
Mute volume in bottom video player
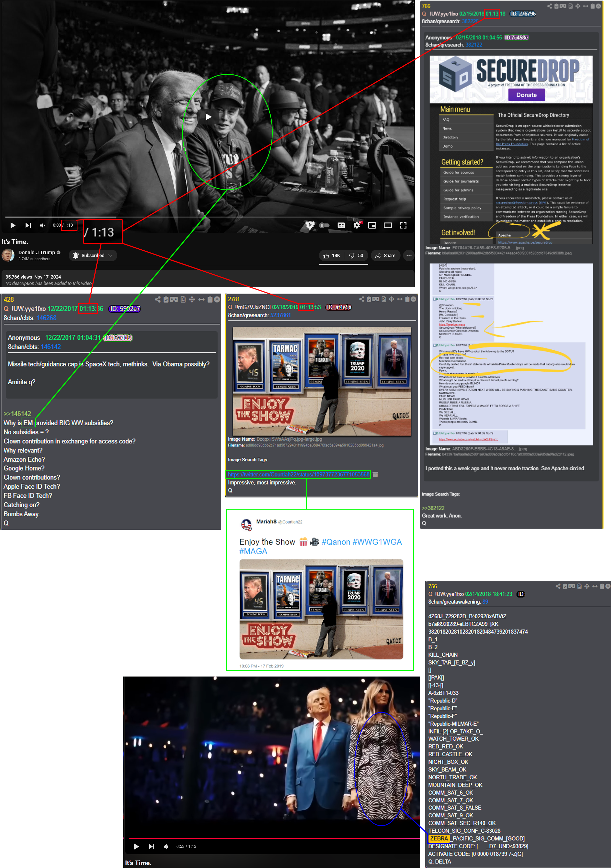coord(166,847)
